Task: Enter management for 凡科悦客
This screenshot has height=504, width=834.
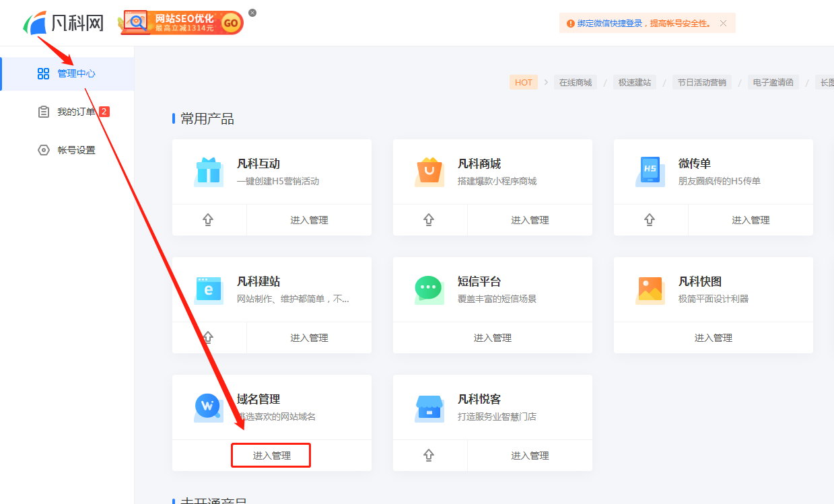Action: (x=530, y=456)
